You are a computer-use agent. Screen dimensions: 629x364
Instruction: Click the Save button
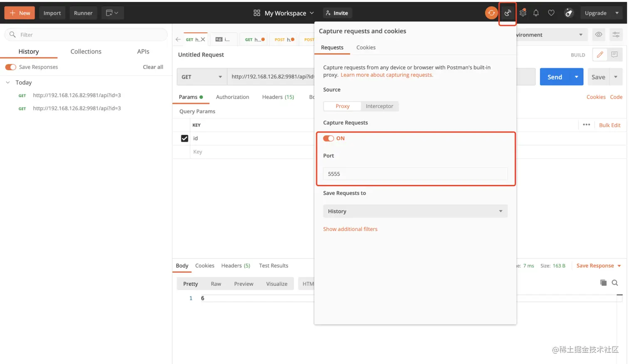[x=598, y=77]
